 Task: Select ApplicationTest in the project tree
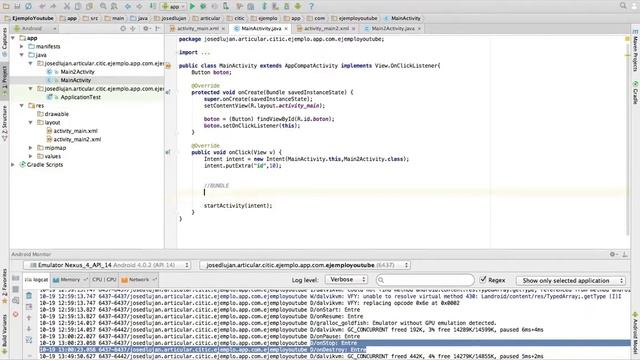(80, 97)
